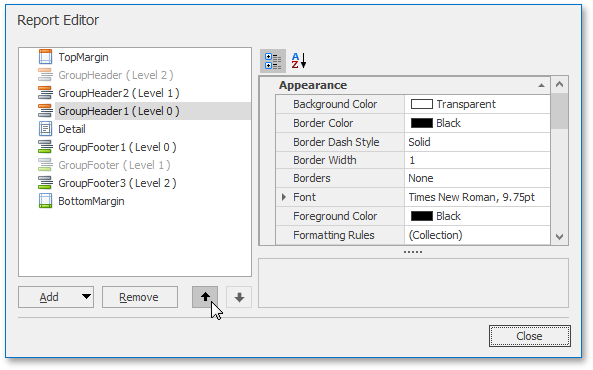Select the Border Dash Style property label

click(336, 142)
